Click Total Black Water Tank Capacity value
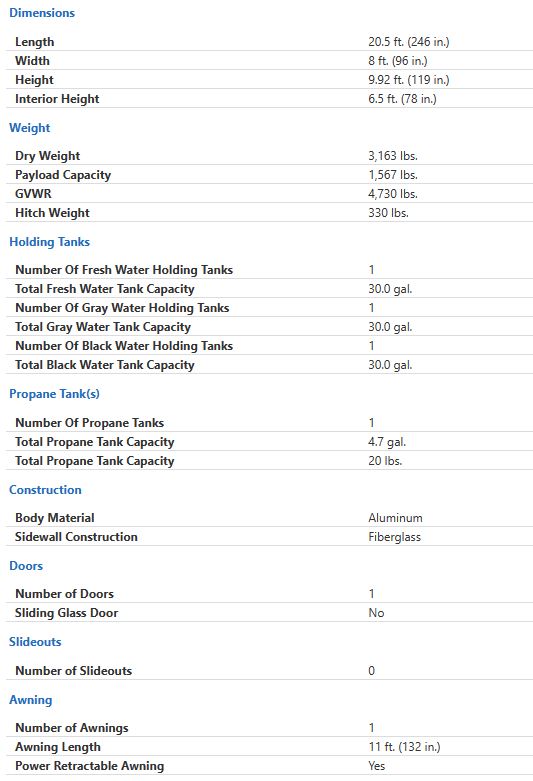The image size is (533, 781). pyautogui.click(x=390, y=365)
